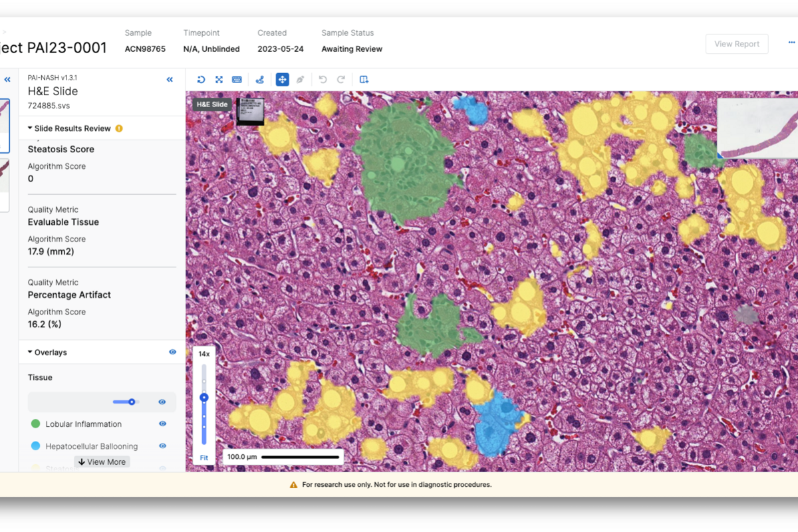The width and height of the screenshot is (798, 532).
Task: Select the rotate view tool
Action: (x=201, y=79)
